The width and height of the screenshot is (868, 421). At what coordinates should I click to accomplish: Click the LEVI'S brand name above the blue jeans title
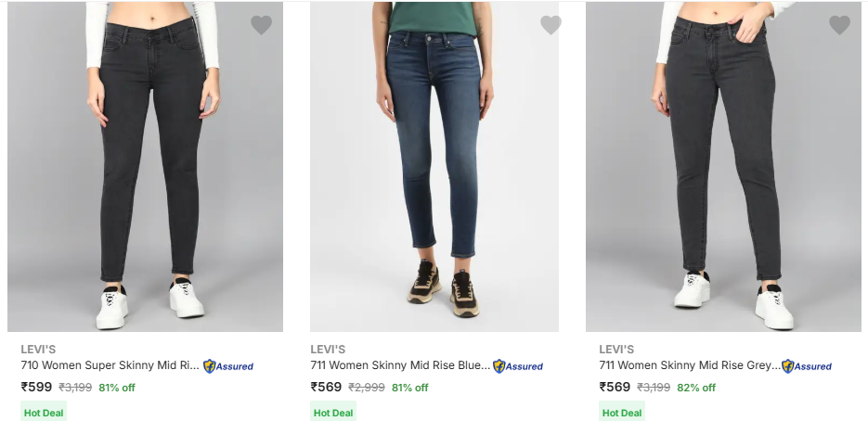tap(328, 350)
